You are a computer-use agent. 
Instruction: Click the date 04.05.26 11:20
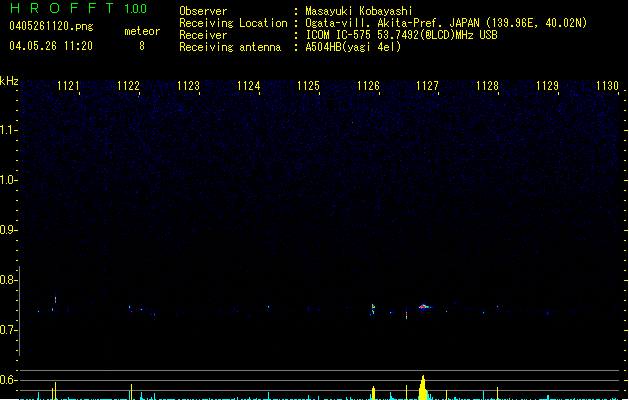coord(51,46)
